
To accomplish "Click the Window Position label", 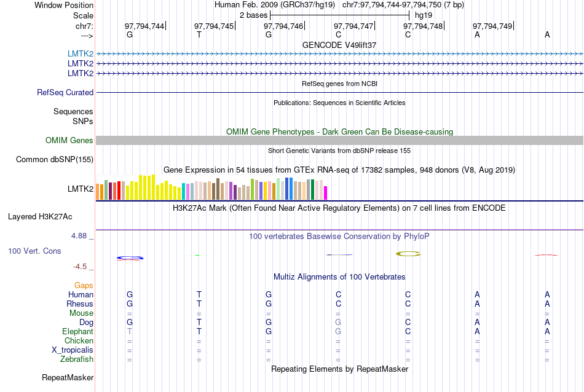I will click(x=64, y=5).
